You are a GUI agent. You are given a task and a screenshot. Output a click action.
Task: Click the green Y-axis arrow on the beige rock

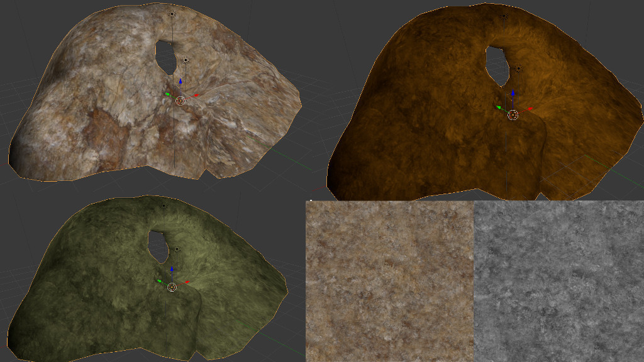tap(167, 94)
